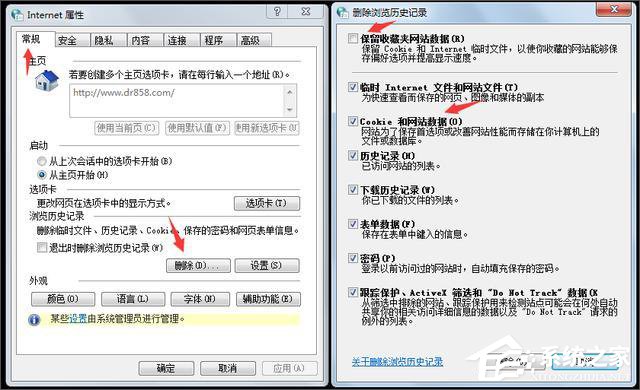The height and width of the screenshot is (390, 640).
Task: Close the 删除浏览历史记录 dialog
Action: point(614,9)
